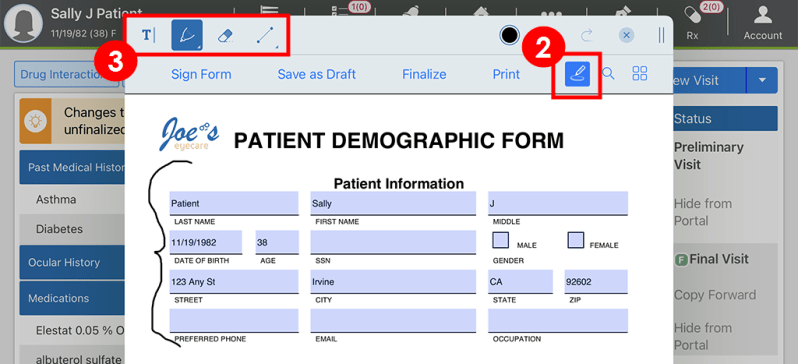The width and height of the screenshot is (798, 364).
Task: Click the Status header
Action: pyautogui.click(x=725, y=119)
